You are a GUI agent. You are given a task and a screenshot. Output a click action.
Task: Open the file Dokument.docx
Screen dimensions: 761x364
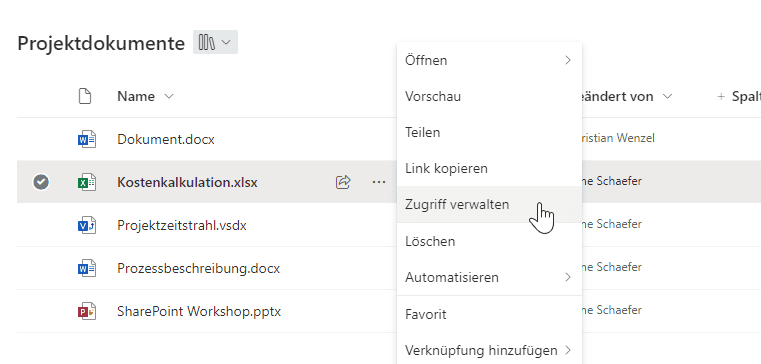tap(165, 139)
